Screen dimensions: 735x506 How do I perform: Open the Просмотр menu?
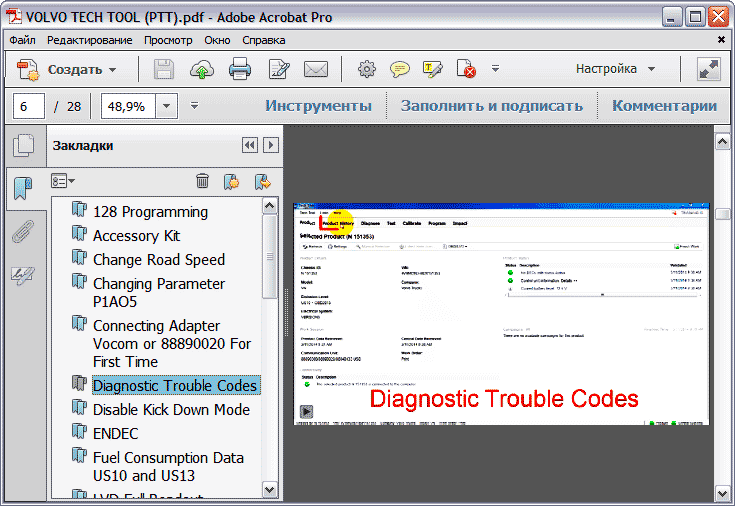click(168, 40)
